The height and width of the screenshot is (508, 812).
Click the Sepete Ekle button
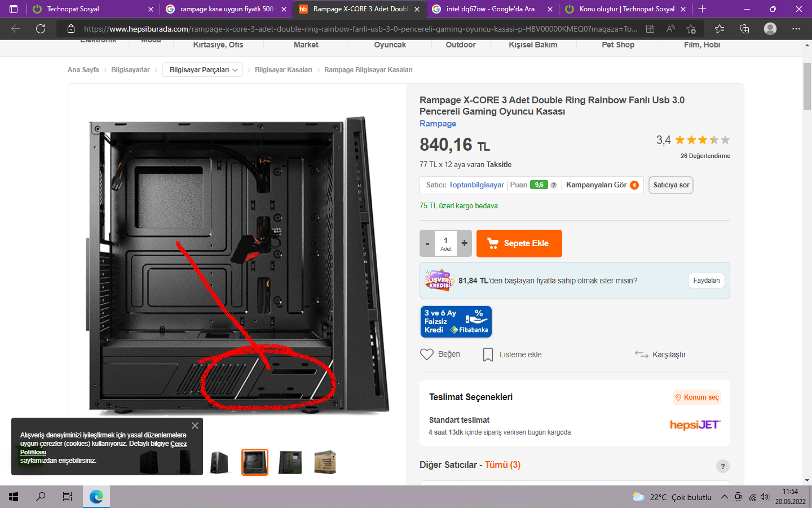coord(519,243)
